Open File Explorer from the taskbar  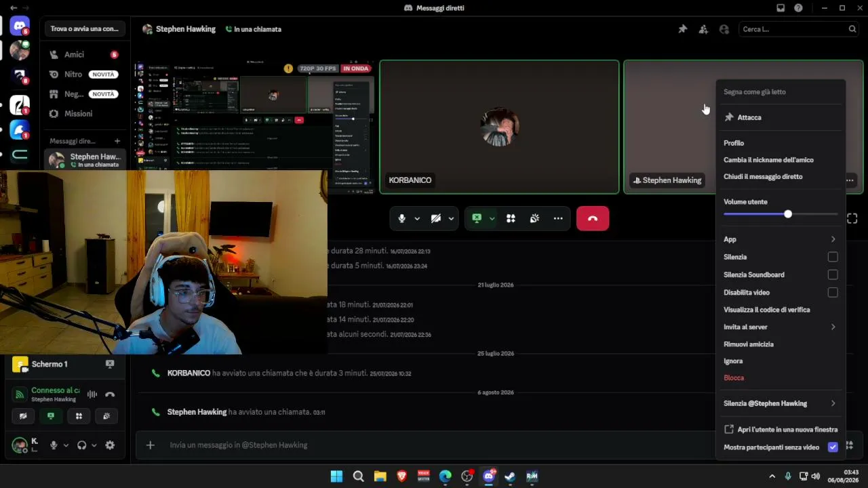click(380, 476)
